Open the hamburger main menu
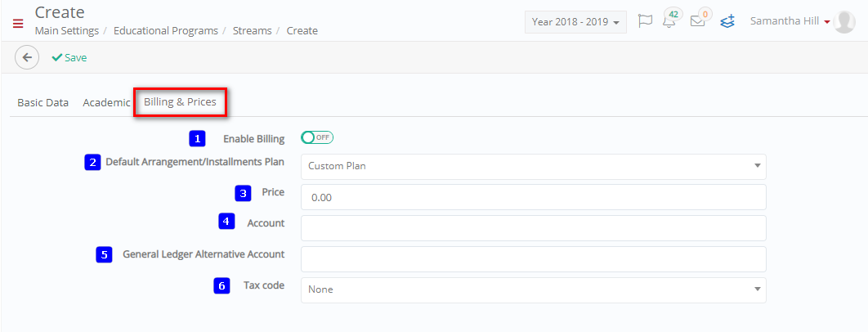 coord(18,24)
